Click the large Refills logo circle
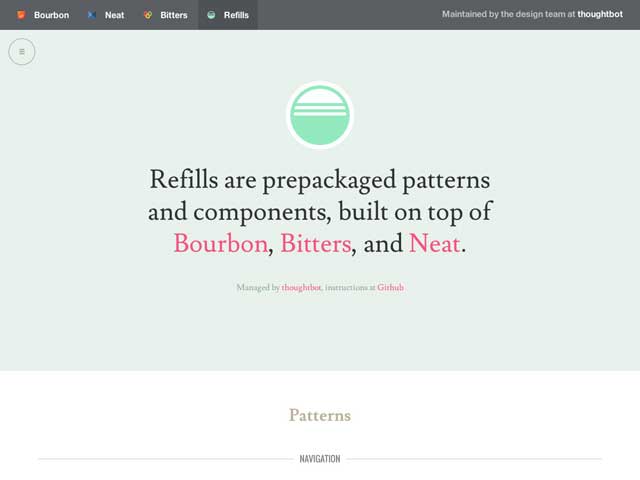This screenshot has width=640, height=480. pyautogui.click(x=320, y=115)
